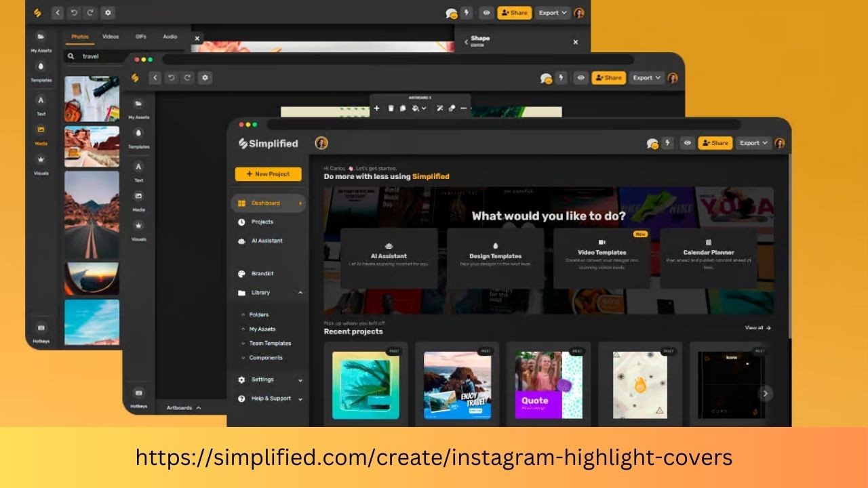The height and width of the screenshot is (488, 868).
Task: Select the travel flat-lay camera photo thumbnail
Action: pos(92,99)
